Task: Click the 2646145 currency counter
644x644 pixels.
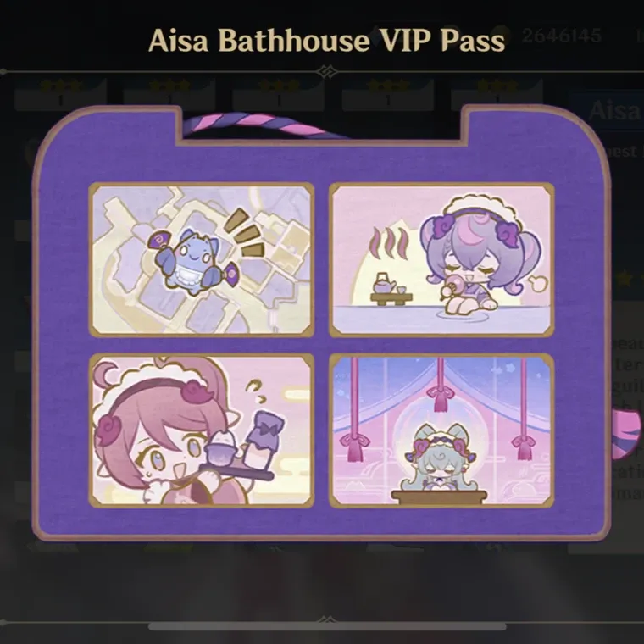Action: [x=562, y=36]
